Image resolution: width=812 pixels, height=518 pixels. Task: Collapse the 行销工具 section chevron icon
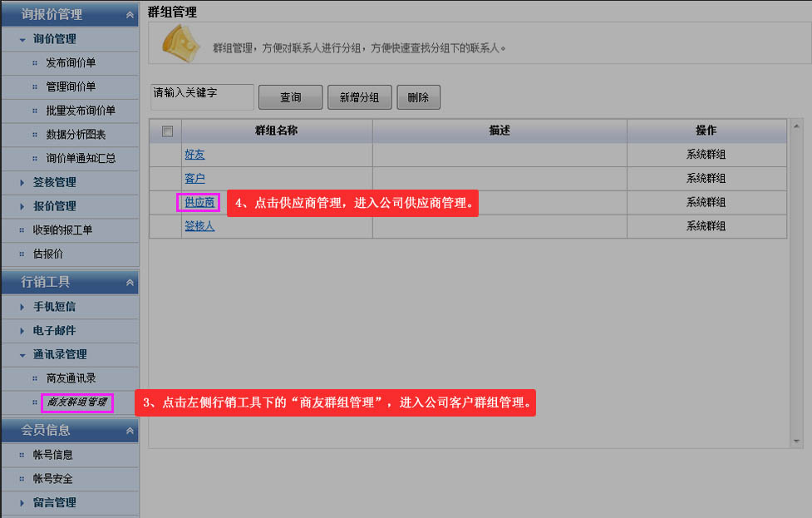129,283
